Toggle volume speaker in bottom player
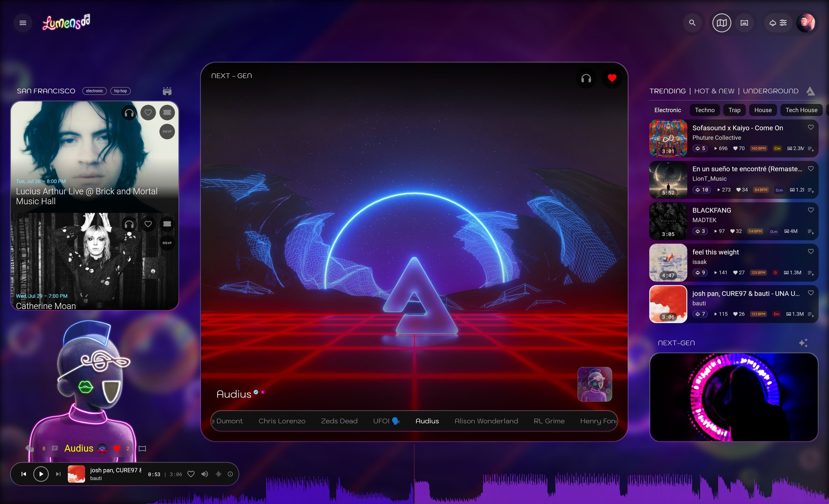This screenshot has height=504, width=829. coord(205,474)
